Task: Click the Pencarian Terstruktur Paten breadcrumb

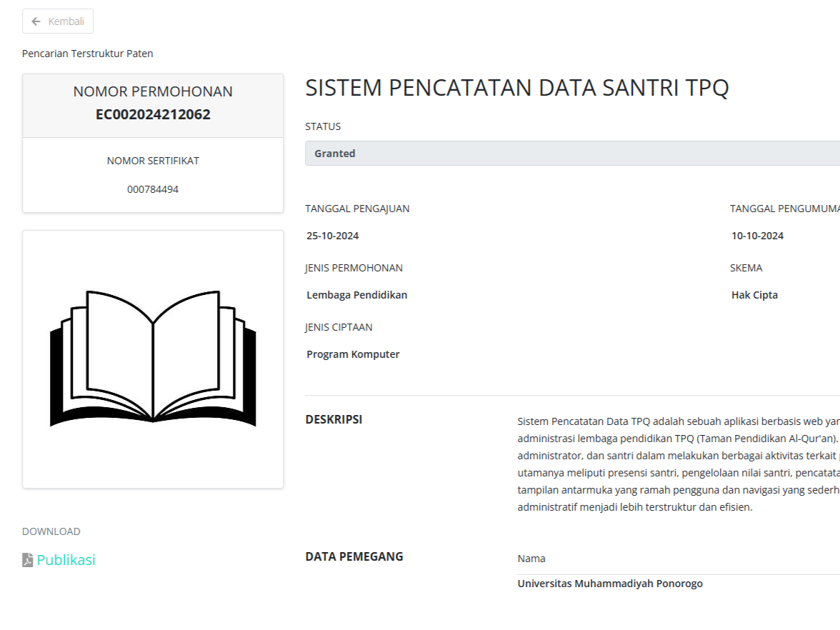Action: tap(87, 53)
